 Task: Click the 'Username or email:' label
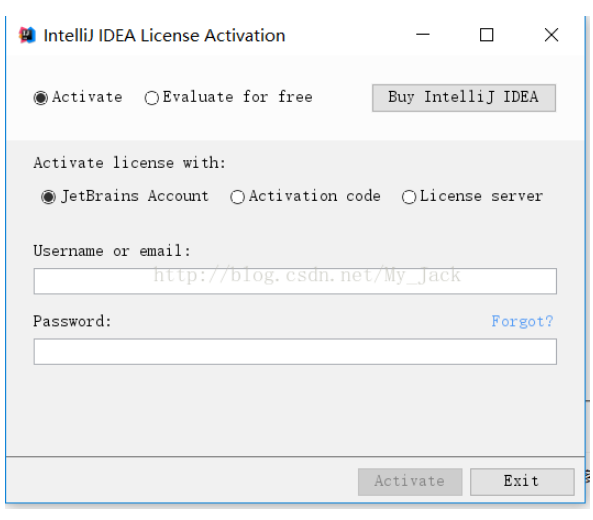point(112,251)
